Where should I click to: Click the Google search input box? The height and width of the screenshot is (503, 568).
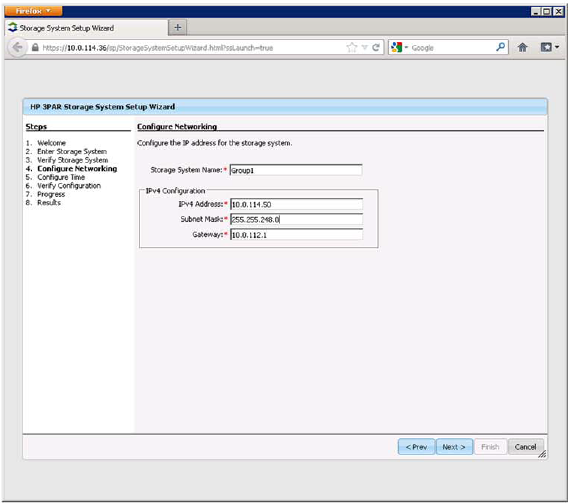tap(452, 48)
